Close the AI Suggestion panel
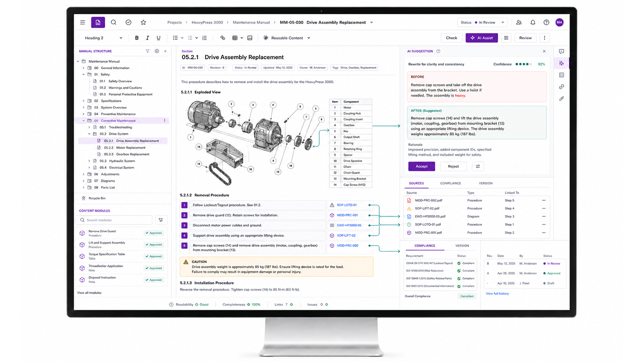This screenshot has height=362, width=644. click(544, 51)
